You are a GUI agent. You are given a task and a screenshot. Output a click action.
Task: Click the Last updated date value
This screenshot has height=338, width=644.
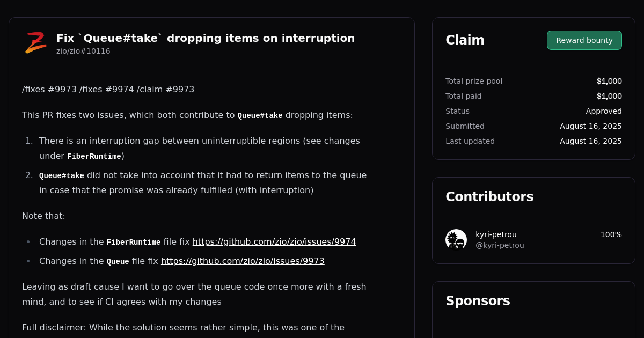[590, 141]
